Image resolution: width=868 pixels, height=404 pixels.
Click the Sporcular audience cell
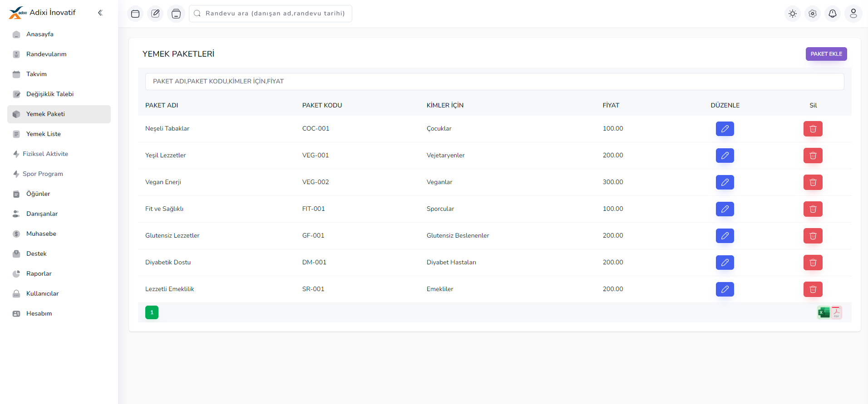pyautogui.click(x=440, y=209)
